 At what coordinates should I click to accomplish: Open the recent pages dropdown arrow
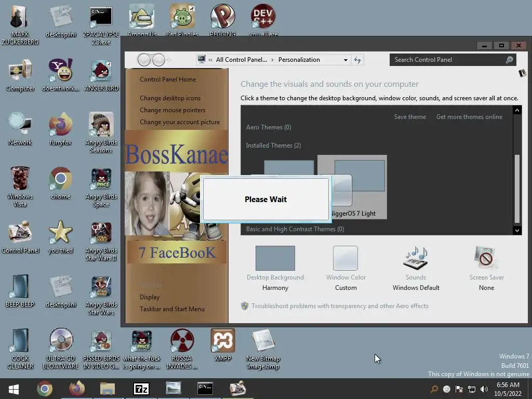pyautogui.click(x=169, y=60)
